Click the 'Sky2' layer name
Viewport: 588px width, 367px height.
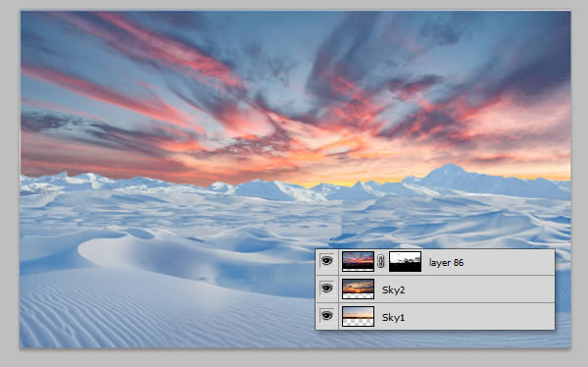(x=393, y=290)
